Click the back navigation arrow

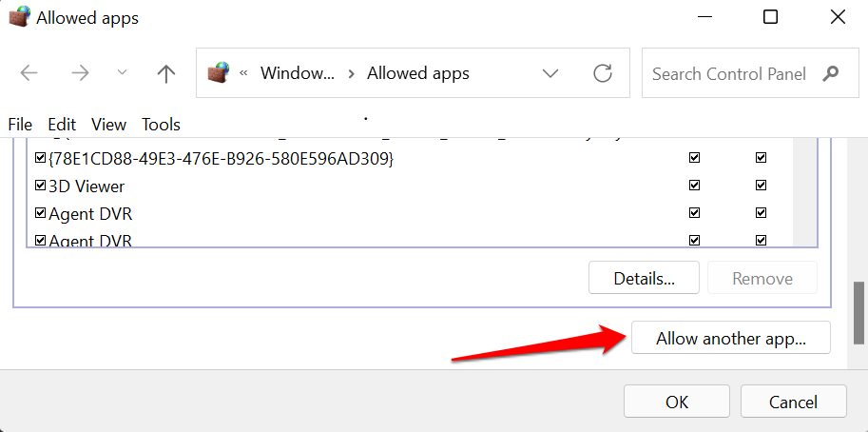(29, 73)
